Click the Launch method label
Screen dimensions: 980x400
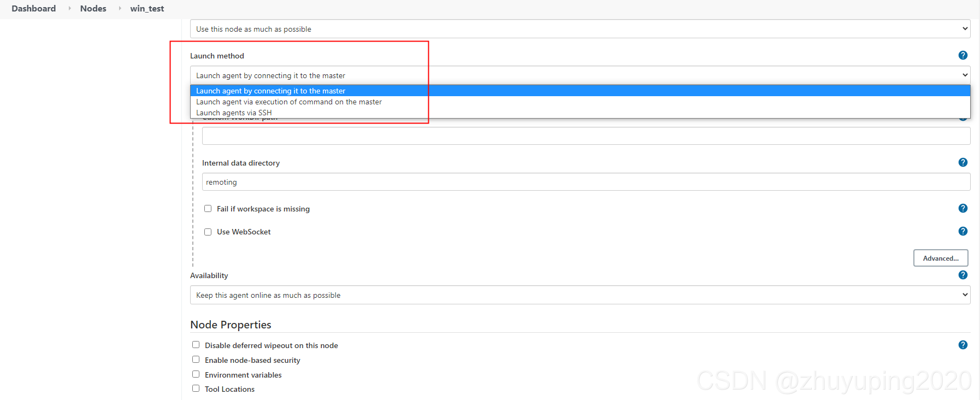pyautogui.click(x=217, y=56)
